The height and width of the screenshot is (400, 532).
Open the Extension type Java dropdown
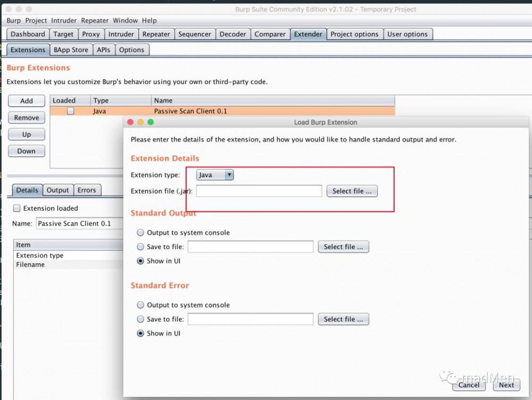(x=215, y=174)
